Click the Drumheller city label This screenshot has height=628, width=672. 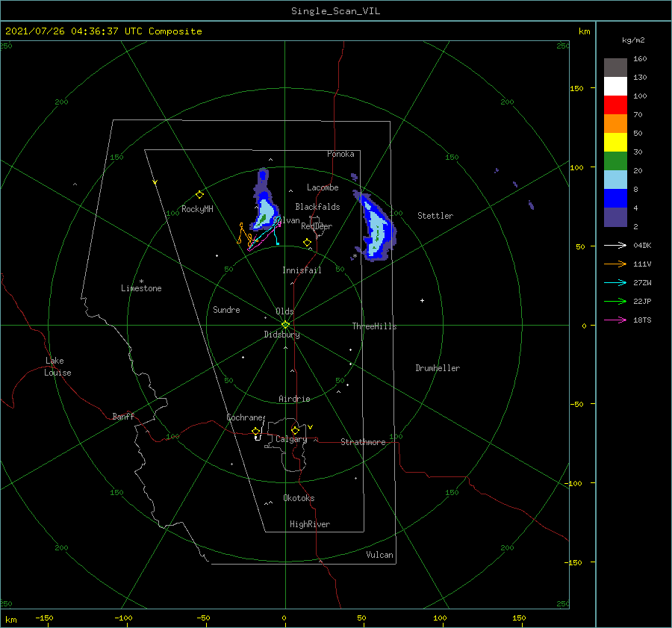click(438, 368)
